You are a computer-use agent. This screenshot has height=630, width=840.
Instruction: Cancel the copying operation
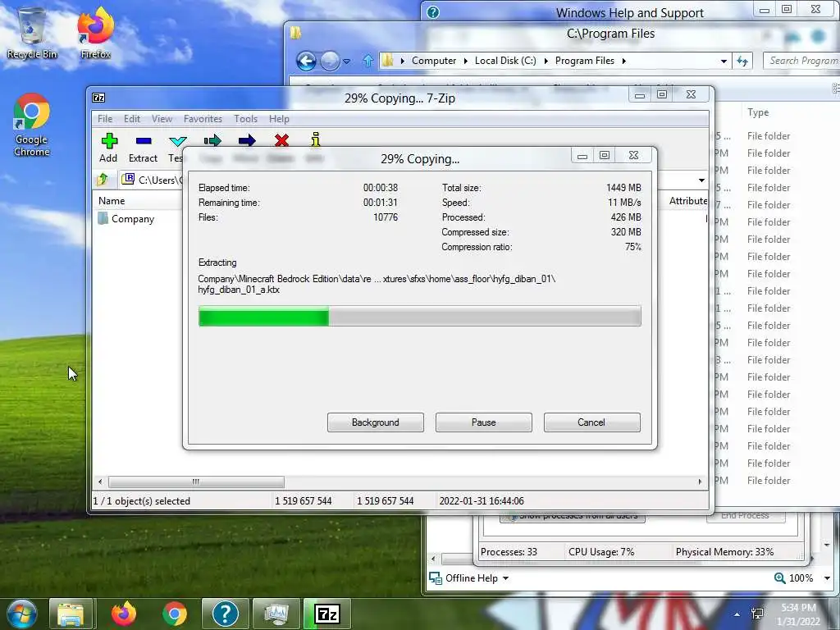pyautogui.click(x=591, y=422)
